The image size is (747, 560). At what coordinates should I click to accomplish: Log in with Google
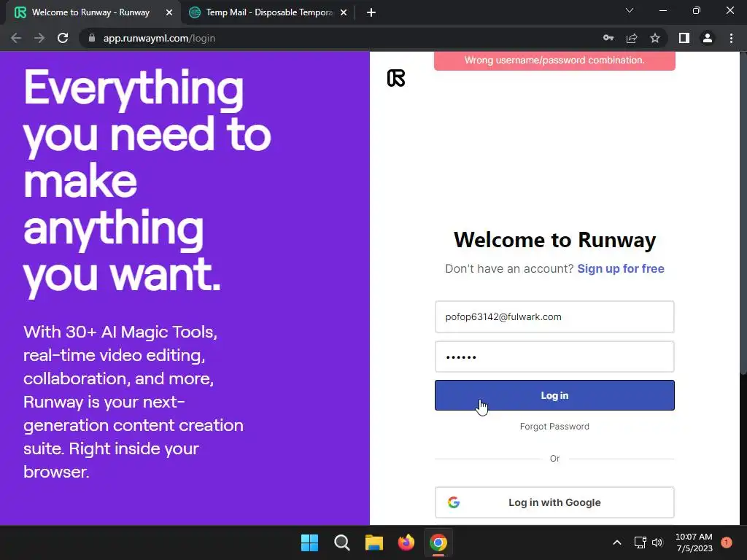[x=554, y=502]
